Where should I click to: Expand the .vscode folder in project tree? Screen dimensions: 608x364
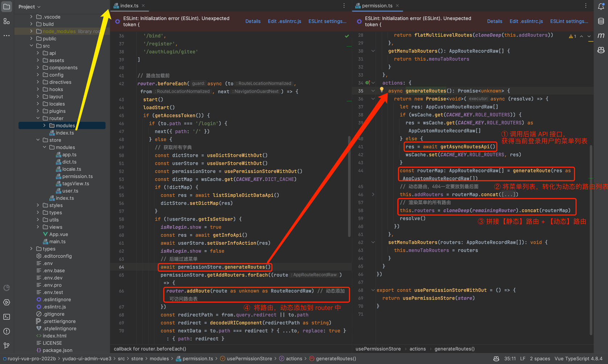(x=32, y=17)
